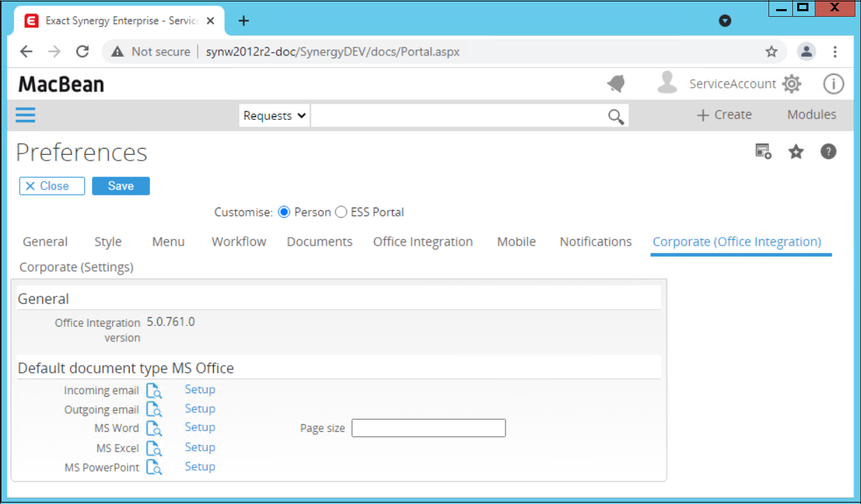Switch to the Workflow tab

(x=239, y=242)
